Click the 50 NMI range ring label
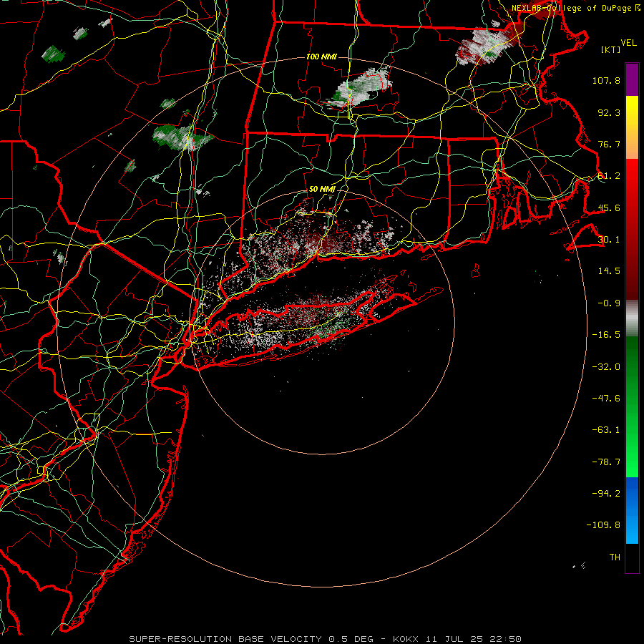 [322, 190]
